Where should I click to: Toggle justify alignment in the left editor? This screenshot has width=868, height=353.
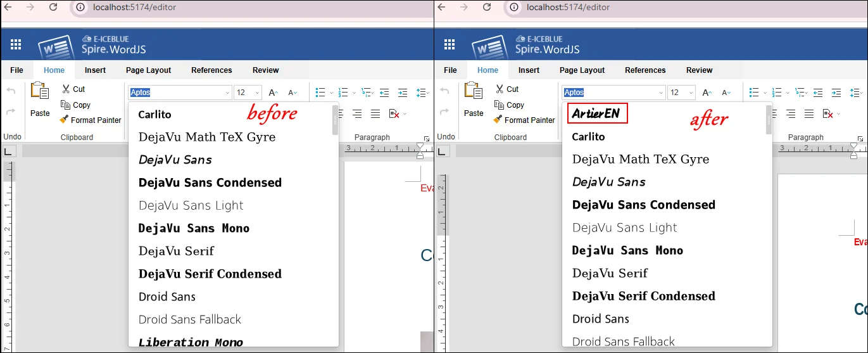(x=375, y=114)
